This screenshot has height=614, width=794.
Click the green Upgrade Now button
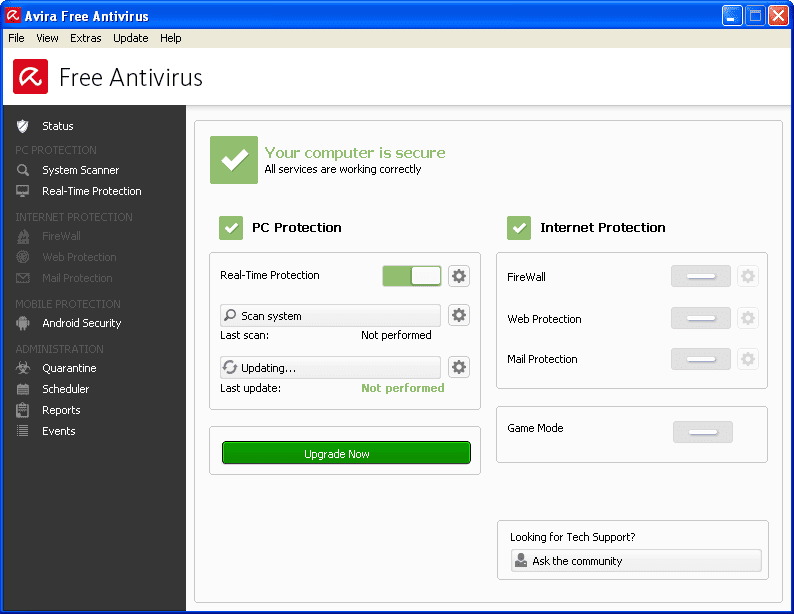click(x=346, y=453)
